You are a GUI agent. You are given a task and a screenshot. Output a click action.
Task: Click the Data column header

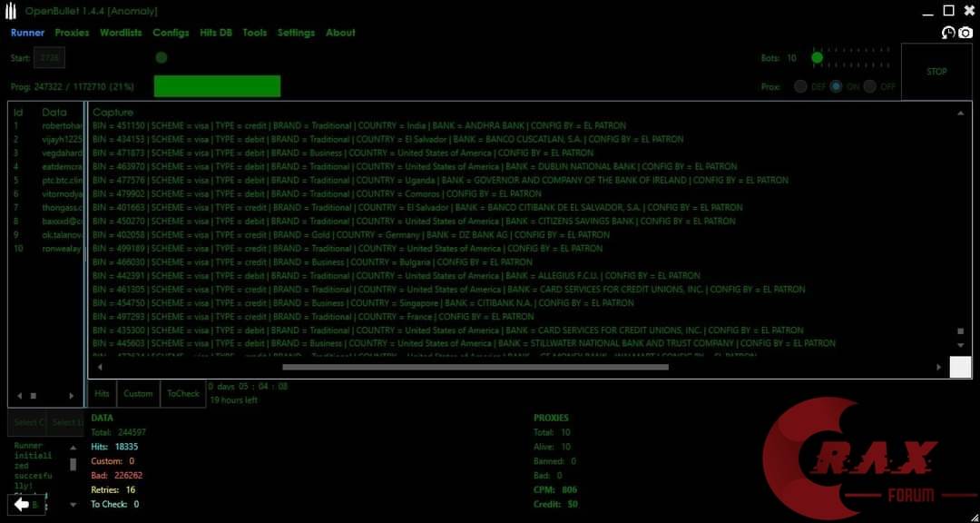[x=54, y=112]
